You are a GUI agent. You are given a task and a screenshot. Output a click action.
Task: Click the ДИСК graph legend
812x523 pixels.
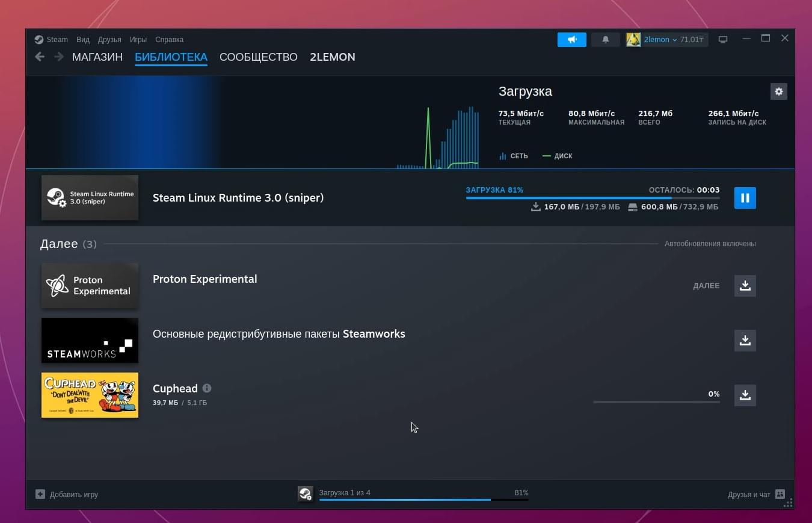557,156
